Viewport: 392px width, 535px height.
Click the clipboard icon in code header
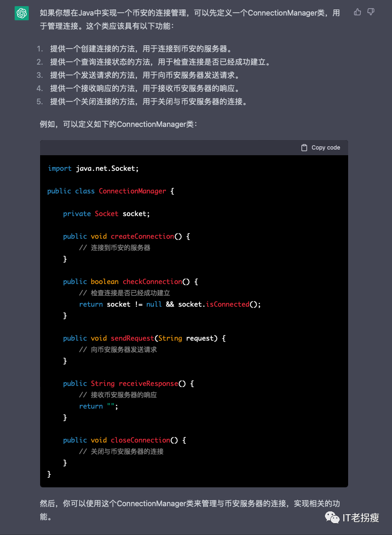tap(304, 147)
